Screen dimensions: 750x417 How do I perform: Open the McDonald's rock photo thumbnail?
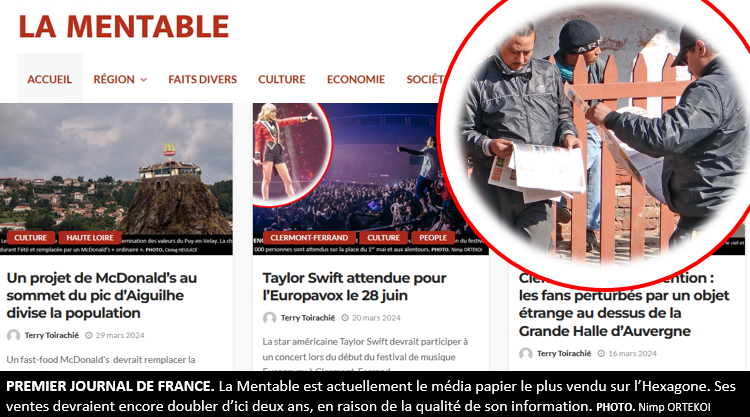tap(116, 179)
